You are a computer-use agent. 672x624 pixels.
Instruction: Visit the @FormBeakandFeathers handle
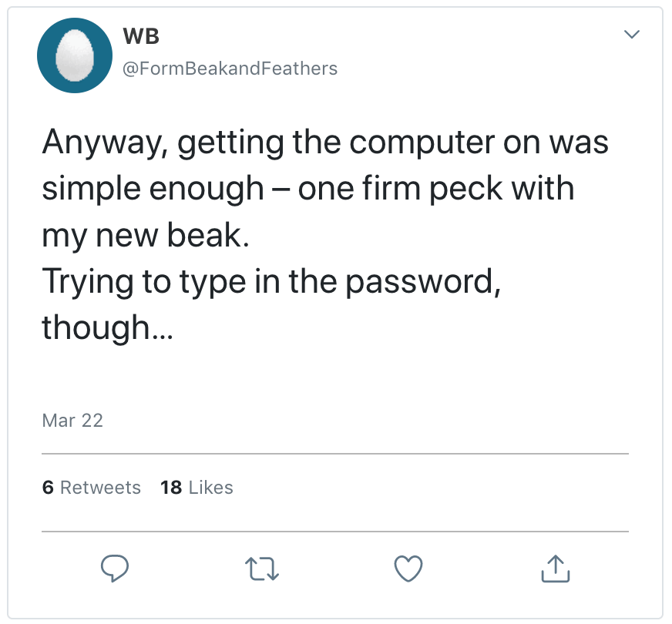coord(230,69)
